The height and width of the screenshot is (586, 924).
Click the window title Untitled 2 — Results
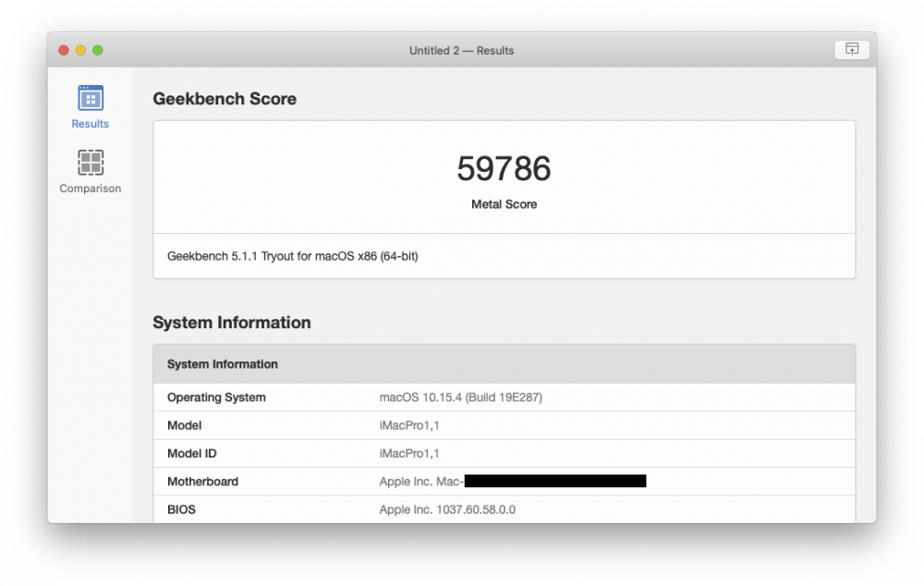(461, 51)
